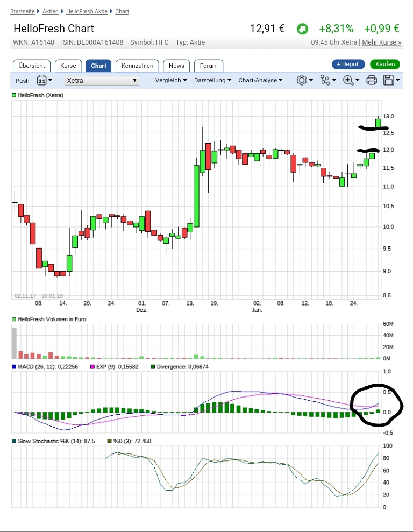Select the Chart tab
This screenshot has height=532, width=413.
click(98, 66)
